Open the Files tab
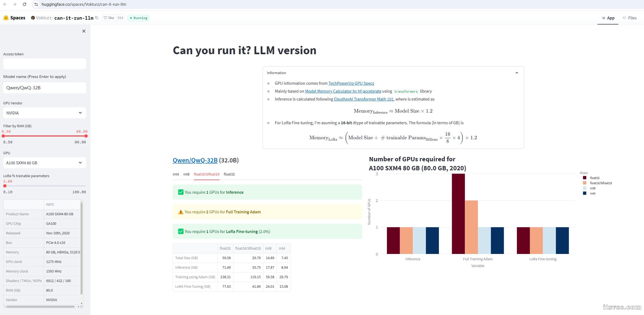Image resolution: width=644 pixels, height=315 pixels. [x=629, y=18]
